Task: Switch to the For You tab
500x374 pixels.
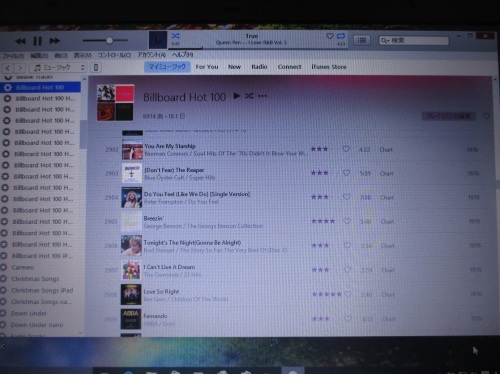Action: (x=207, y=67)
